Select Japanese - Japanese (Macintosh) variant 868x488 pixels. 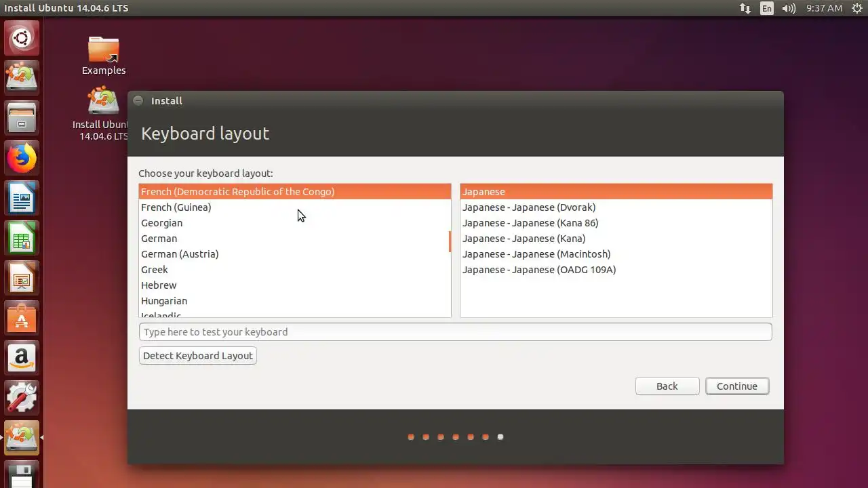click(616, 254)
